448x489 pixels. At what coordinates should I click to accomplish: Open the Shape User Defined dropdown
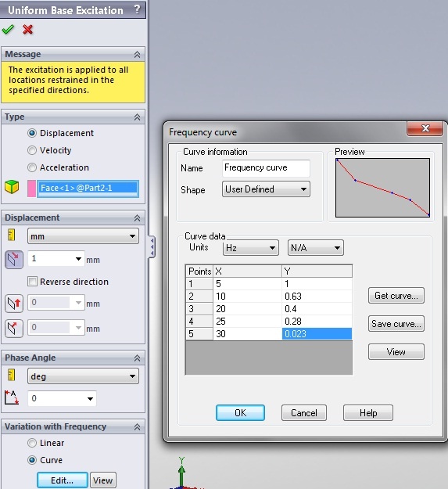coord(266,189)
